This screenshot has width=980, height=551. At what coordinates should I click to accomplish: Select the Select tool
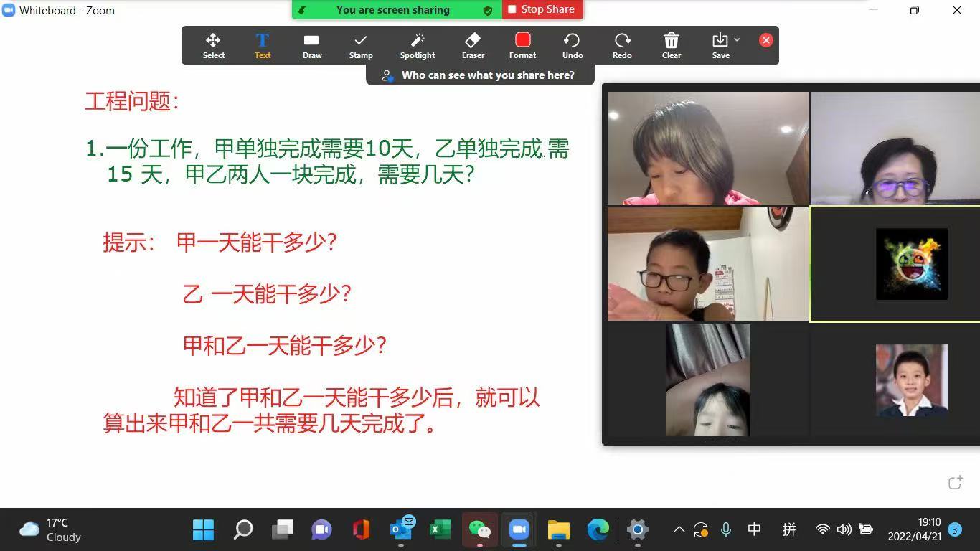213,44
